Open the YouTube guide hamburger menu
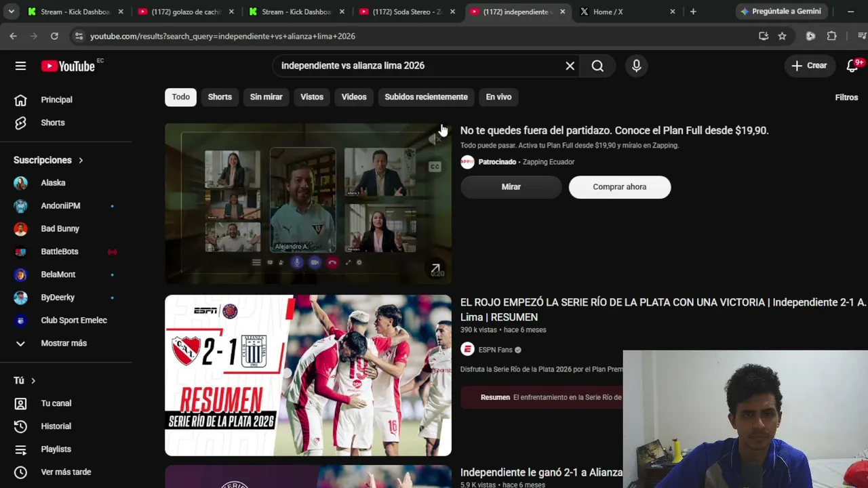Screen dimensions: 868x488 20,66
